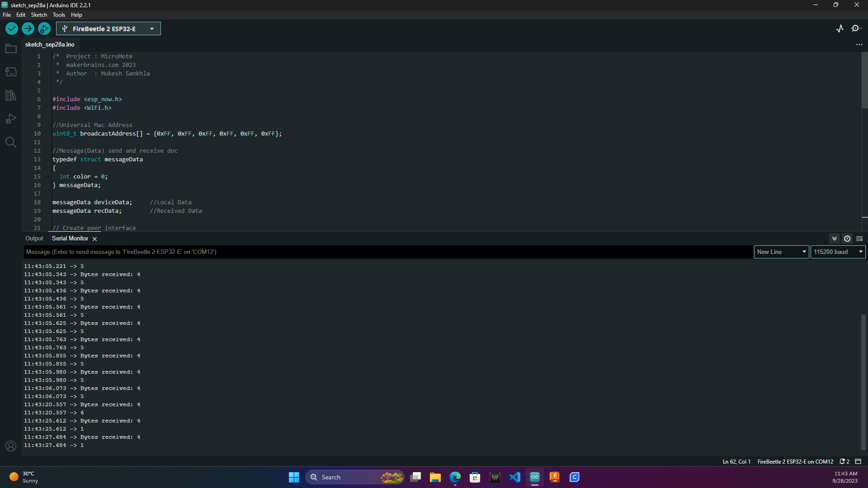Toggle autoscroll in Serial Monitor
Image resolution: width=868 pixels, height=488 pixels.
[x=834, y=239]
